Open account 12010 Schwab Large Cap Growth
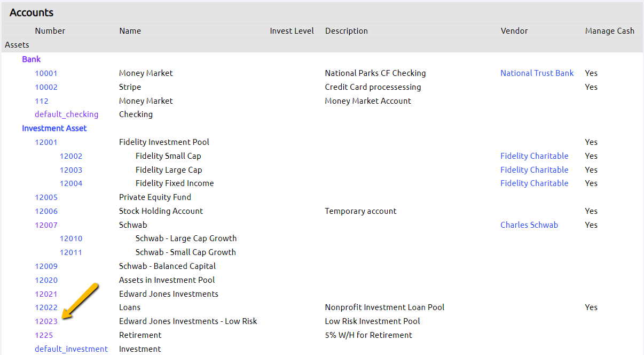This screenshot has width=644, height=355. pyautogui.click(x=71, y=238)
